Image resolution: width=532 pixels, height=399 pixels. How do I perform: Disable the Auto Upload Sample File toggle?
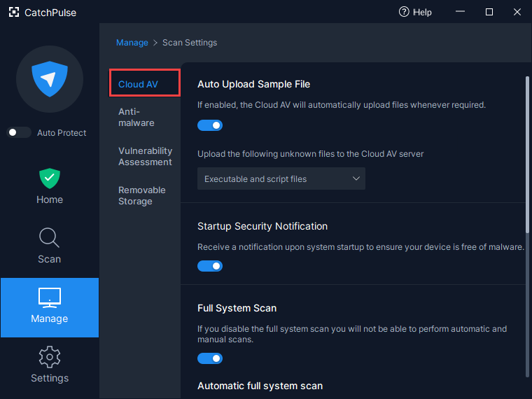[x=210, y=125]
